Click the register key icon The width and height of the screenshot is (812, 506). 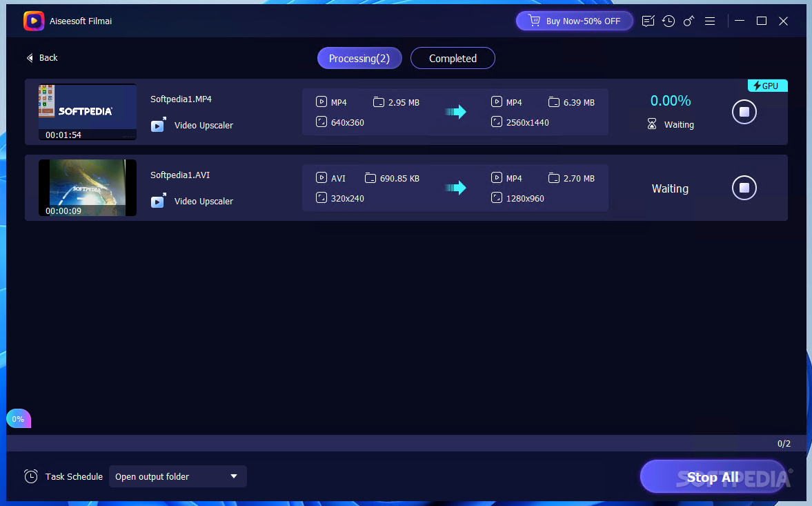pos(689,21)
